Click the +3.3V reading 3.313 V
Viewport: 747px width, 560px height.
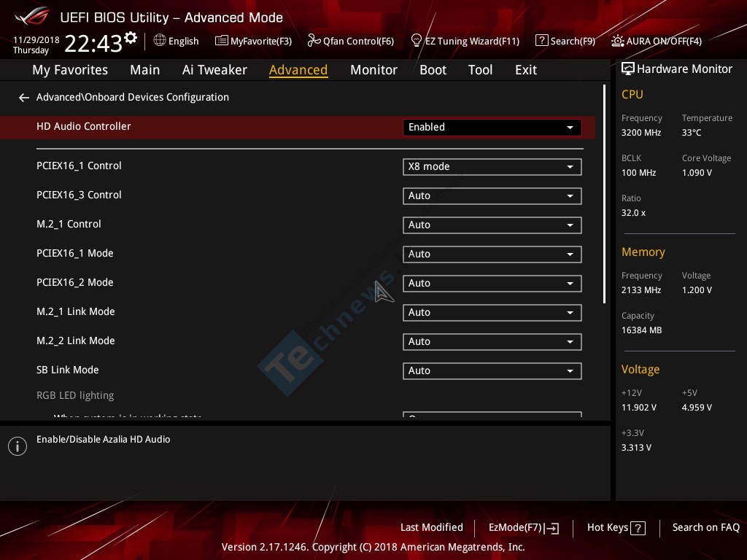point(636,447)
